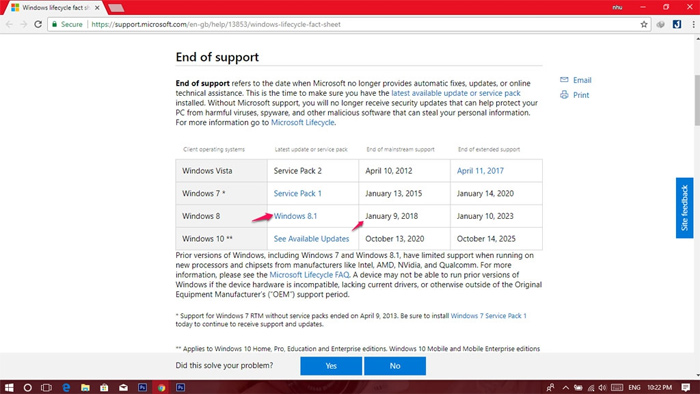Click the 'October 14, 2025' cell
The image size is (700, 394).
tap(496, 239)
